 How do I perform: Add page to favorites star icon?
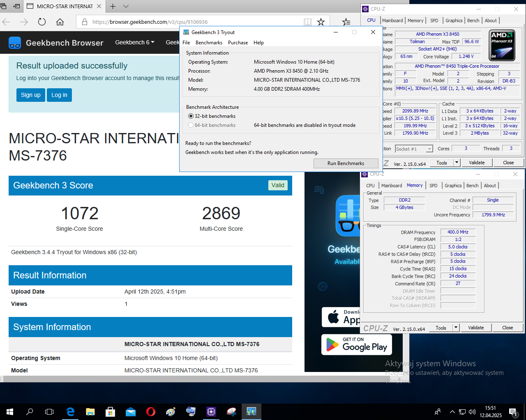pyautogui.click(x=321, y=22)
